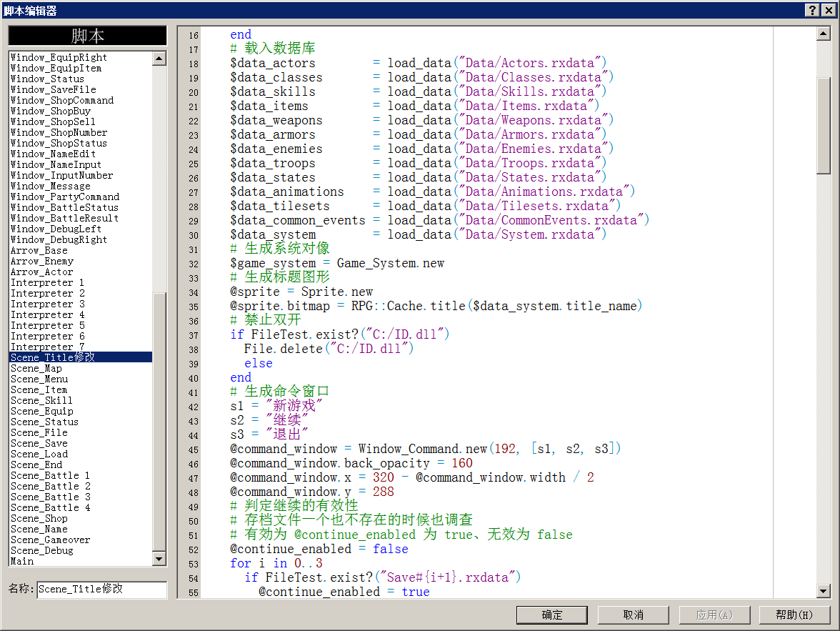The width and height of the screenshot is (840, 631).
Task: Select Scene_Debug script
Action: coord(81,550)
